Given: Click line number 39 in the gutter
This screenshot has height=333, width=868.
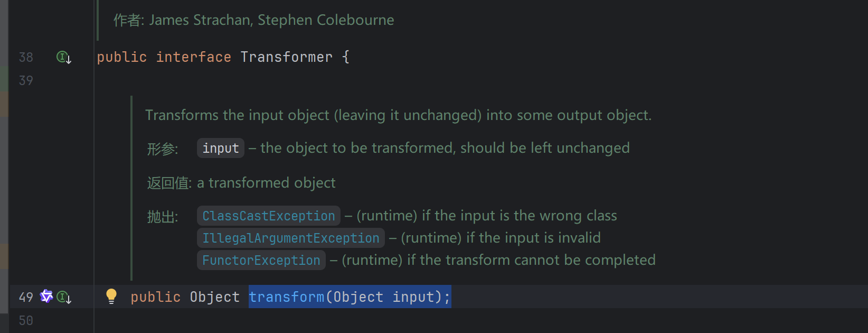Looking at the screenshot, I should (x=26, y=80).
